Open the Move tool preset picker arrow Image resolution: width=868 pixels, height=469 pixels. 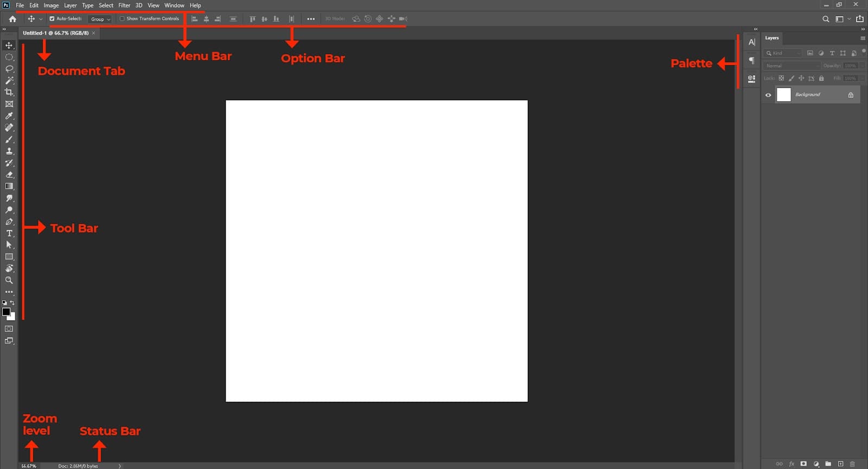(x=41, y=19)
